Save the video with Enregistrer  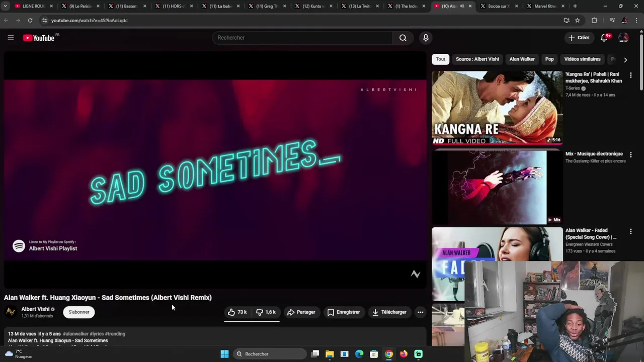click(x=344, y=312)
